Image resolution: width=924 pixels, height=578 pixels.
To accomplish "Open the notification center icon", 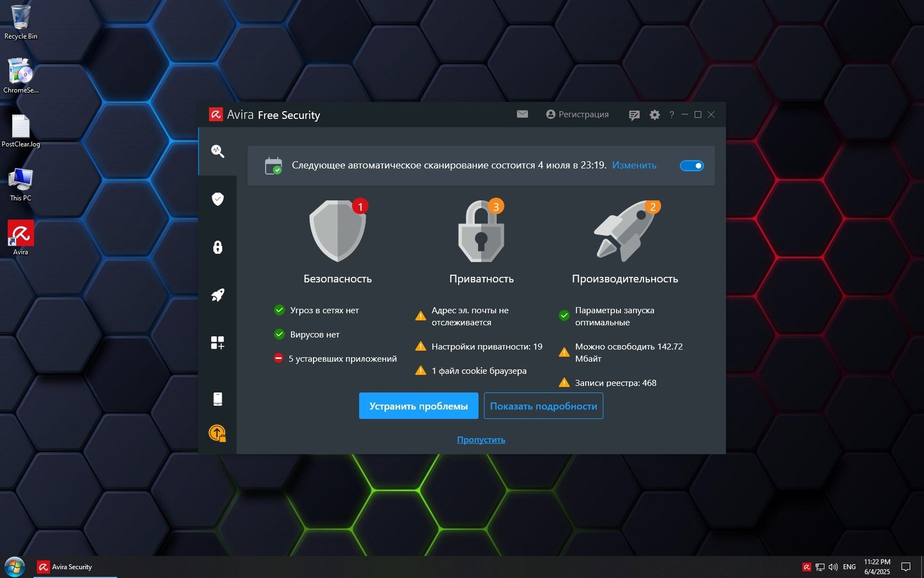I will (905, 567).
